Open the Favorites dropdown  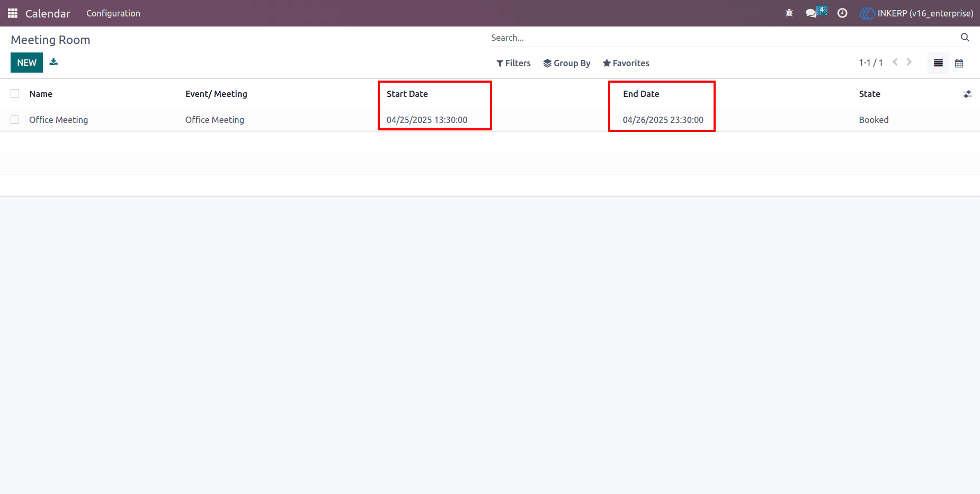coord(626,63)
